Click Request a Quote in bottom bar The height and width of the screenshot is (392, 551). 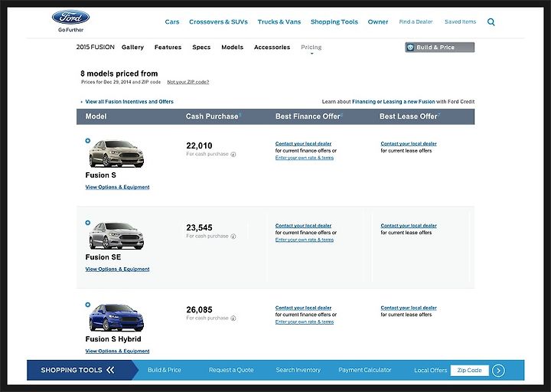click(x=231, y=370)
